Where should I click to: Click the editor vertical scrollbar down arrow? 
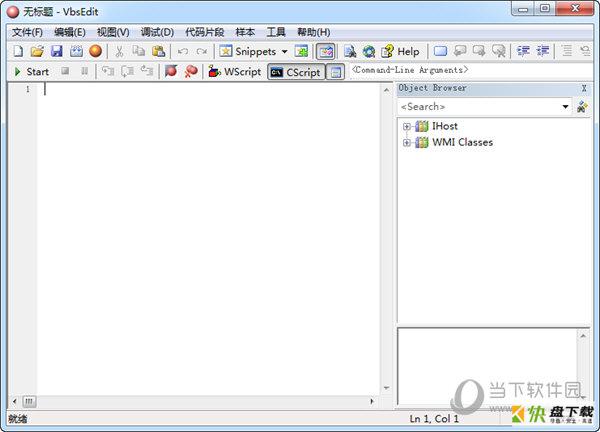click(386, 388)
